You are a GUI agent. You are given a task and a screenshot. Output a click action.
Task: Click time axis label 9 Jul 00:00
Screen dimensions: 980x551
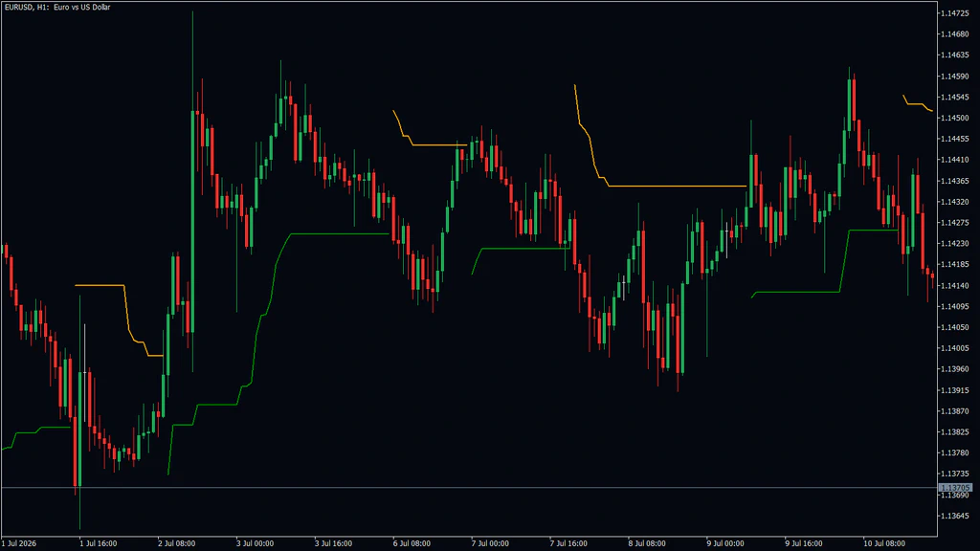(725, 543)
